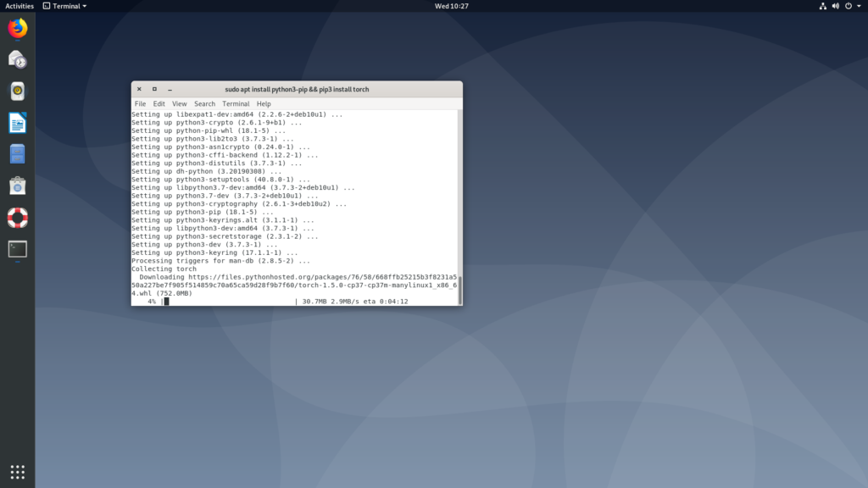Viewport: 868px width, 488px height.
Task: Expand the system menu arrow
Action: pyautogui.click(x=860, y=6)
